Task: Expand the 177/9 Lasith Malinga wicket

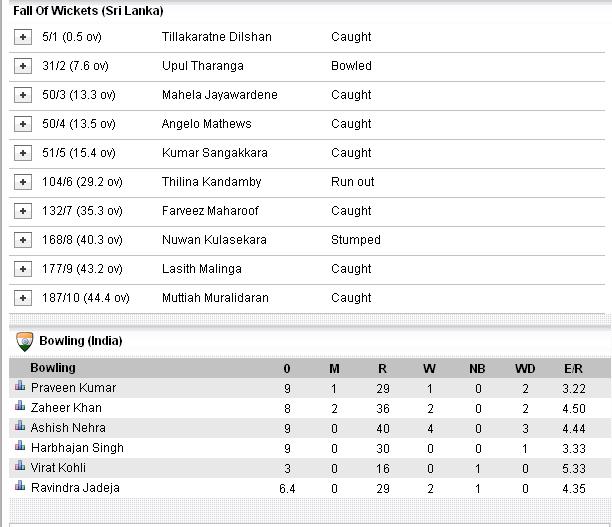Action: tap(23, 269)
